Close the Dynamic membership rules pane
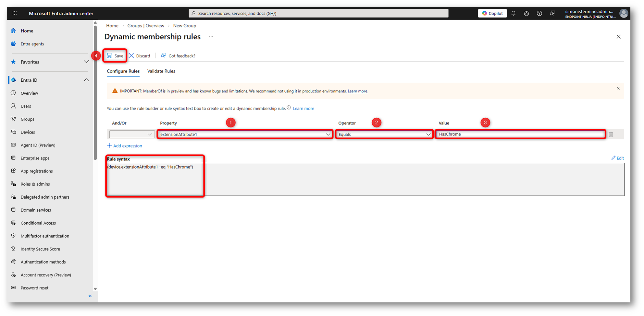644x316 pixels. [619, 37]
